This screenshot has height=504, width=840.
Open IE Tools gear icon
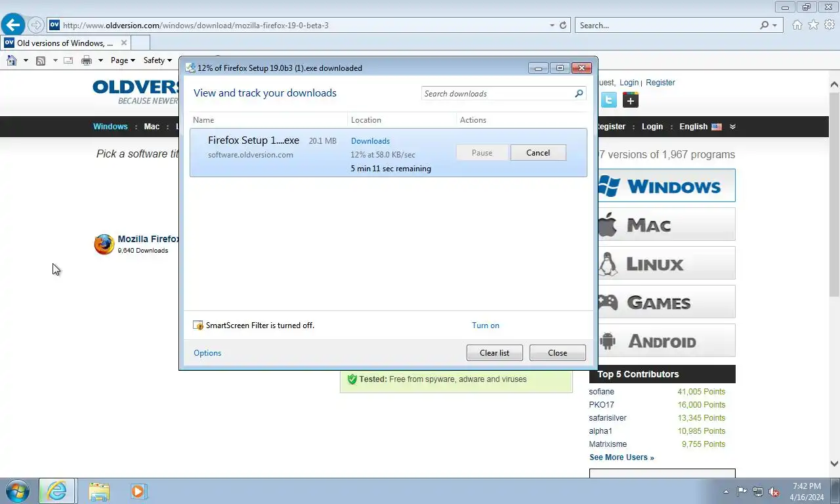pos(829,25)
